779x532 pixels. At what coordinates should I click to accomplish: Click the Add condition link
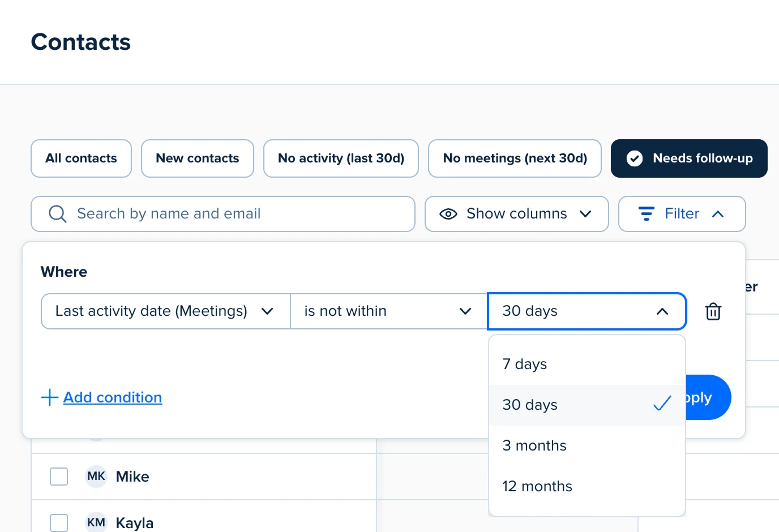[x=112, y=397]
